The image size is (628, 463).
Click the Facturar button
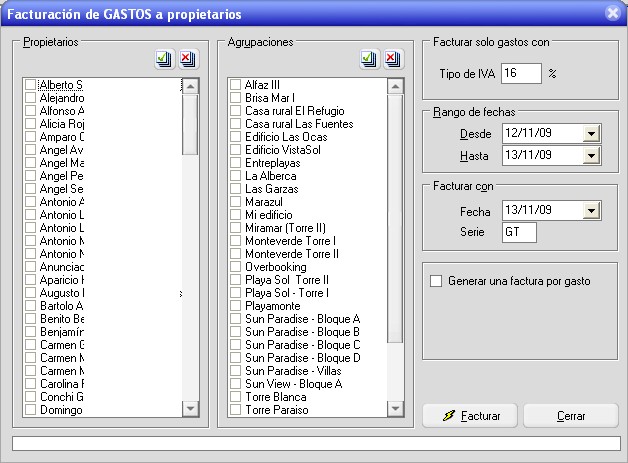coord(470,416)
